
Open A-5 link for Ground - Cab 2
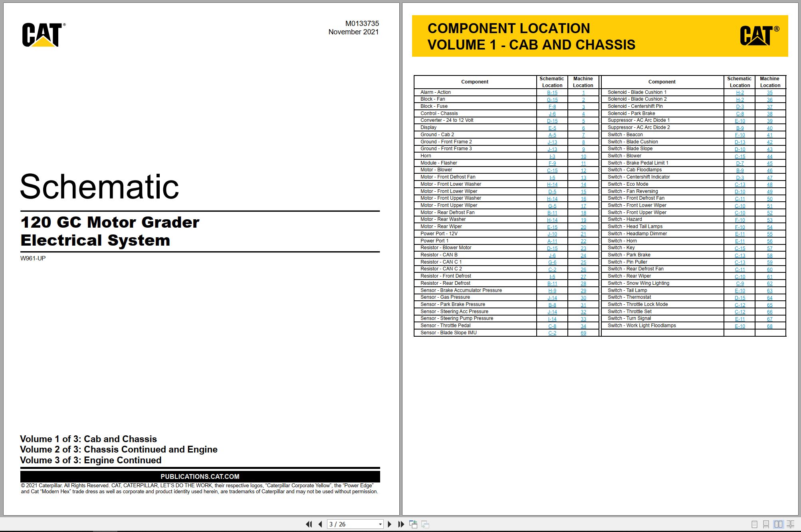552,135
